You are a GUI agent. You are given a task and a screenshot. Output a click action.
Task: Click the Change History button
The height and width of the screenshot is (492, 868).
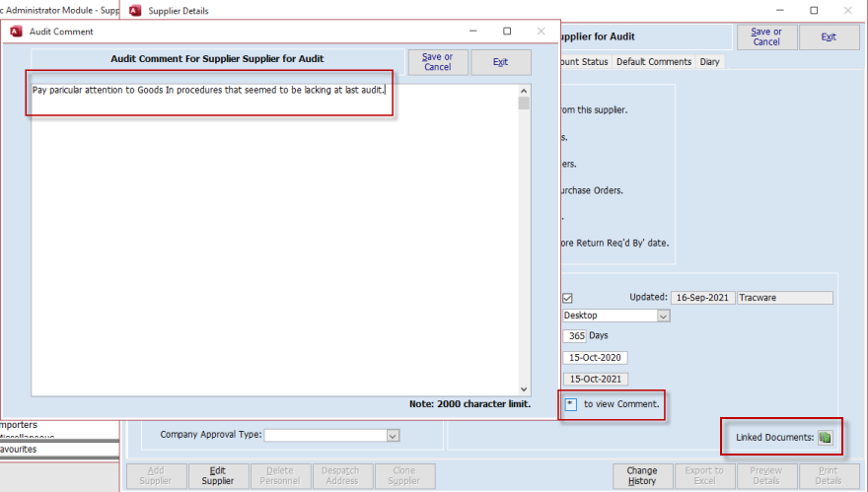641,476
